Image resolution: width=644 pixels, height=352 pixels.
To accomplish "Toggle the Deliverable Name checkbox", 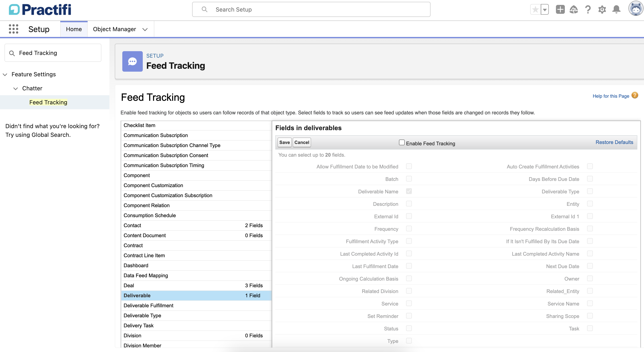I will click(409, 191).
